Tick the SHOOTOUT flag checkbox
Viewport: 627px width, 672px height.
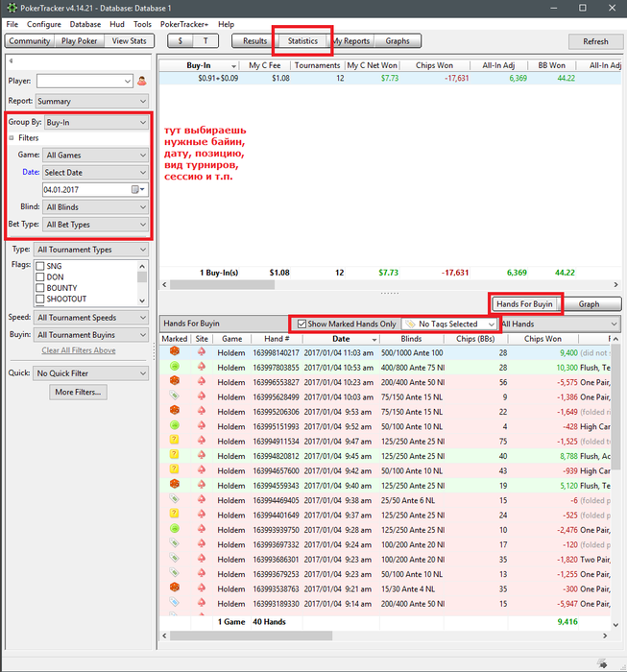tap(40, 299)
